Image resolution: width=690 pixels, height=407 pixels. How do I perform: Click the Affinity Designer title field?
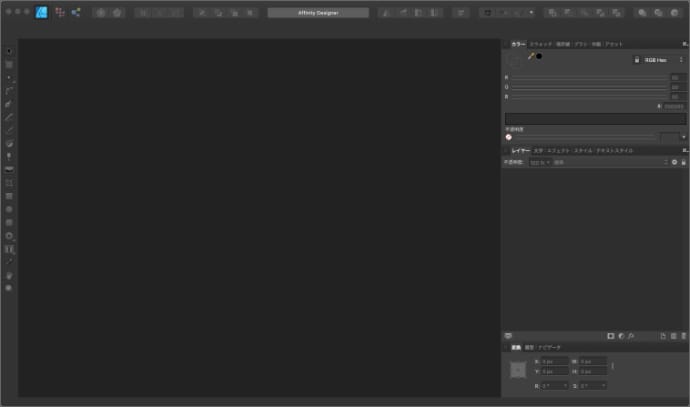click(318, 12)
